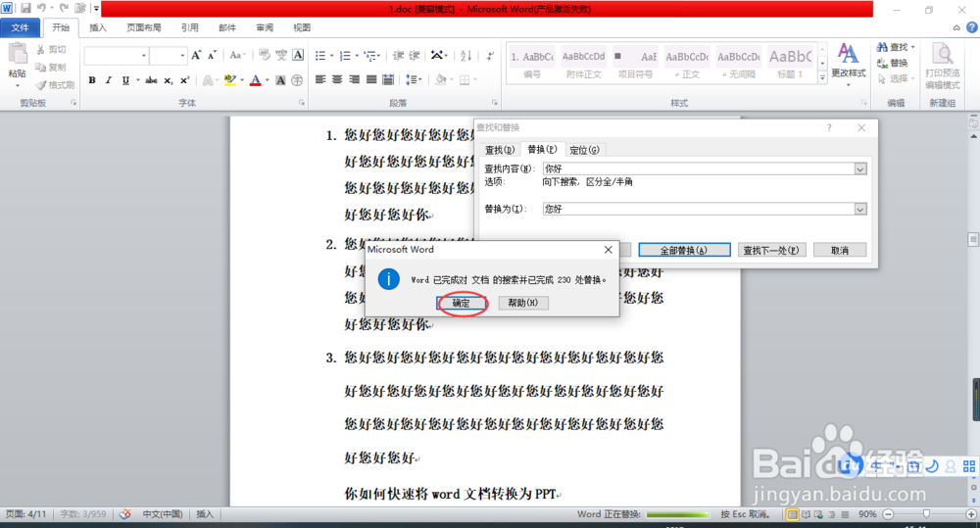Open the Font dialog launcher
The image size is (980, 528).
[302, 103]
